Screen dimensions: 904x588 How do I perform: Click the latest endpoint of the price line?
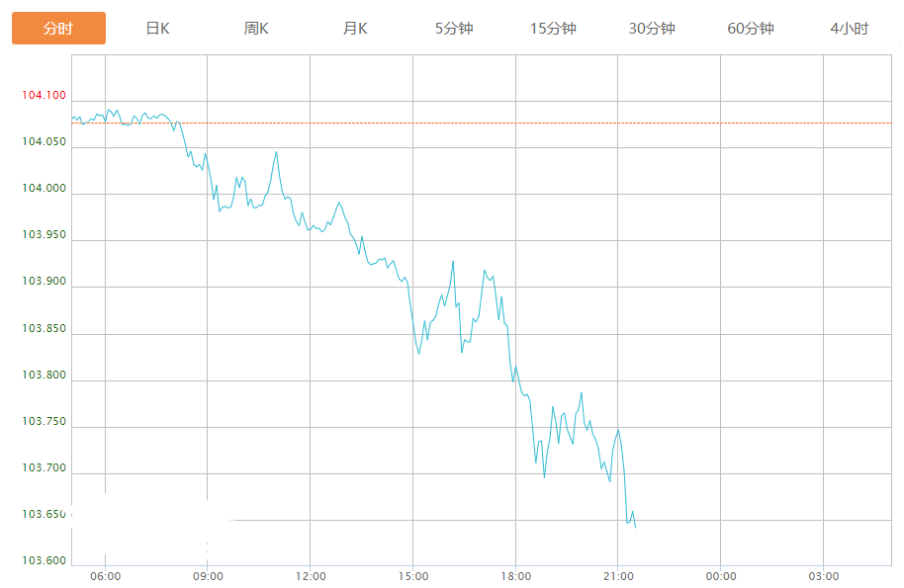tap(635, 529)
